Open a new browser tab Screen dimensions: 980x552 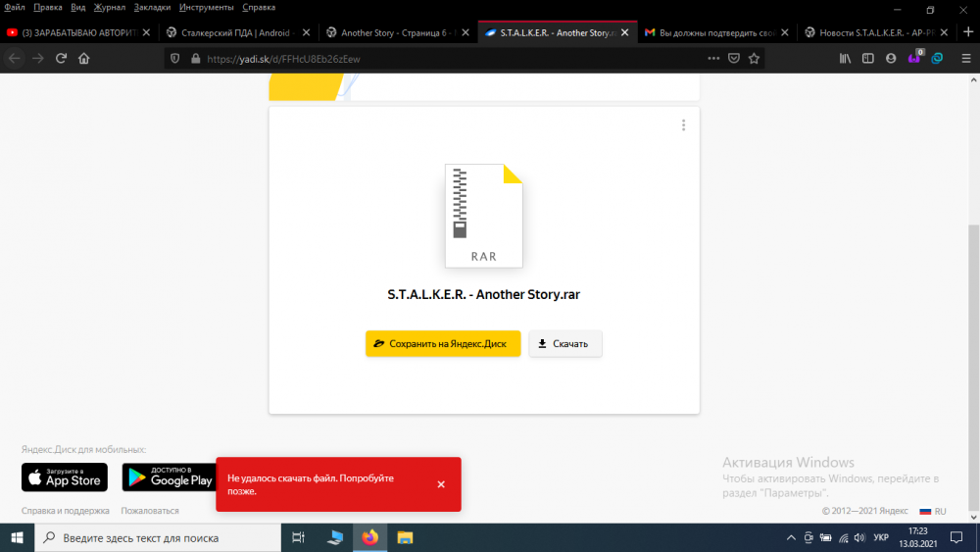pyautogui.click(x=968, y=32)
